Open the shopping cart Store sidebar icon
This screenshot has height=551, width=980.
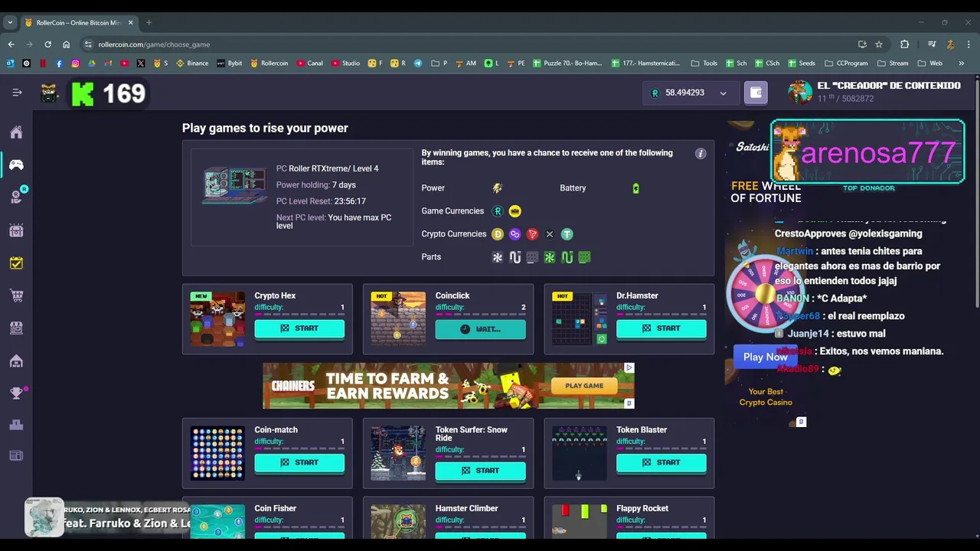[16, 295]
